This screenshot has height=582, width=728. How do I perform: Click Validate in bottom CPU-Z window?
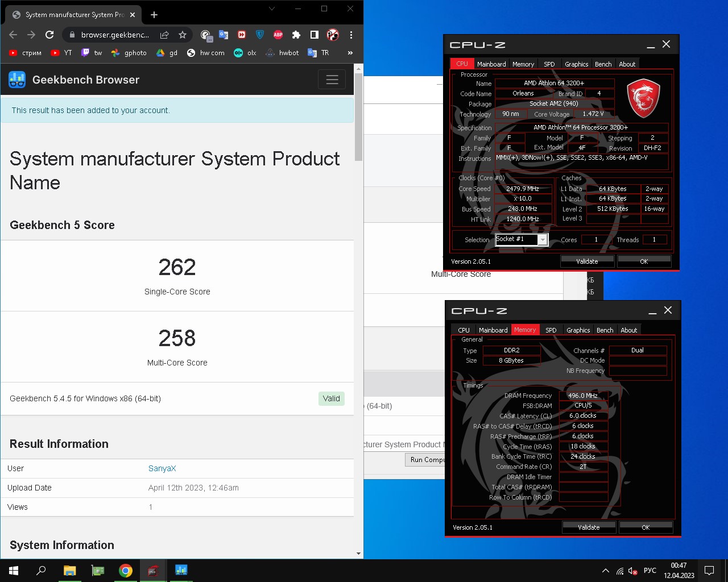(x=589, y=527)
